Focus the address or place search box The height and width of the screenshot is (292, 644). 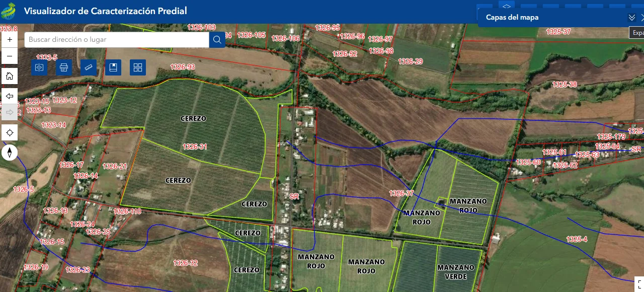(x=117, y=40)
